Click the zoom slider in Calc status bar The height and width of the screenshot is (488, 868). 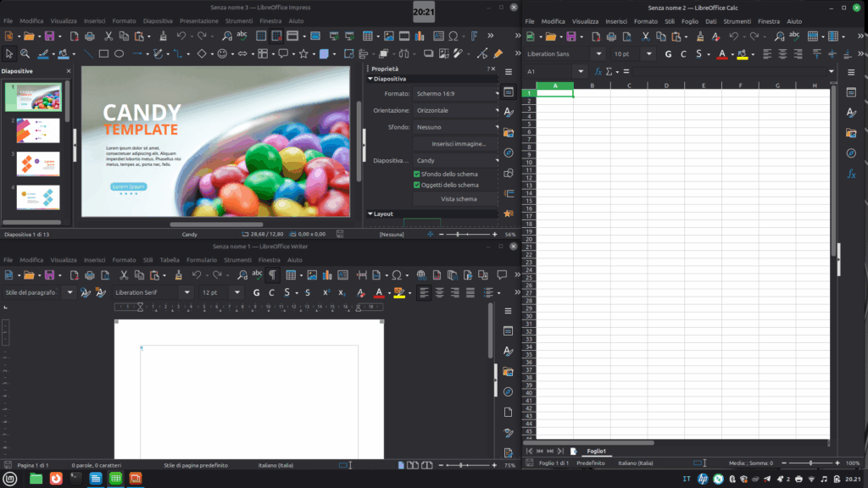pyautogui.click(x=810, y=463)
